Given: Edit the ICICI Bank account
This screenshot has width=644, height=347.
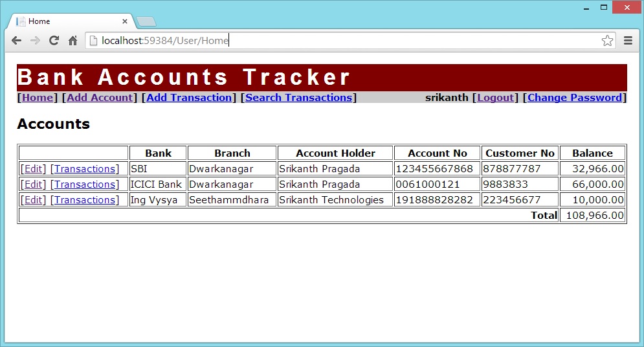Looking at the screenshot, I should click(33, 185).
